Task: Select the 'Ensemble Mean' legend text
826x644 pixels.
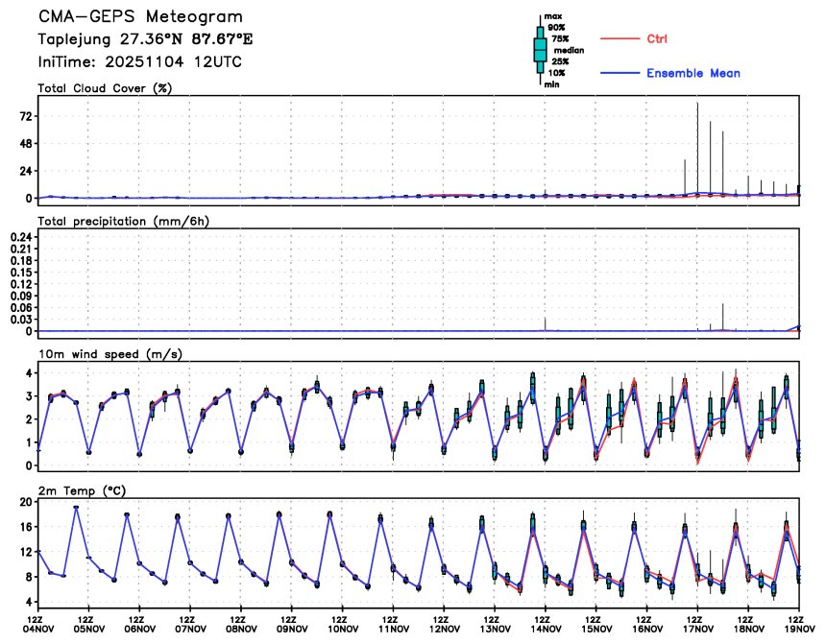Action: (692, 74)
